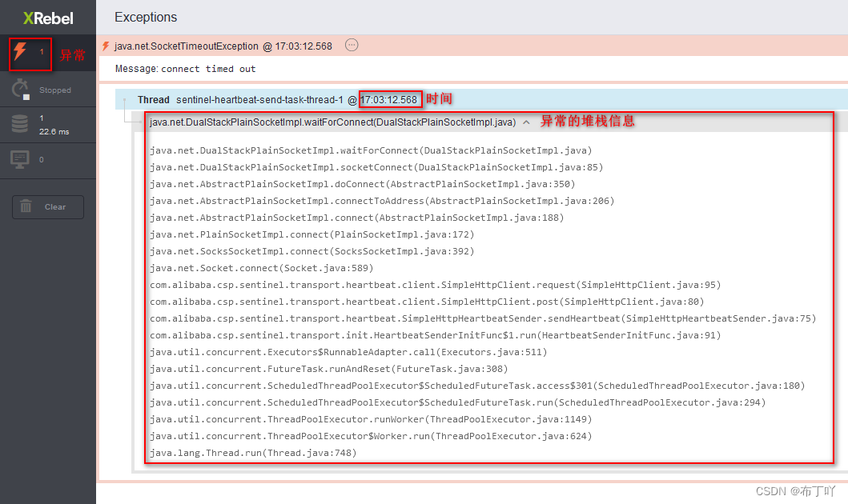Click the XRebel logo
Image resolution: width=848 pixels, height=504 pixels.
(48, 18)
